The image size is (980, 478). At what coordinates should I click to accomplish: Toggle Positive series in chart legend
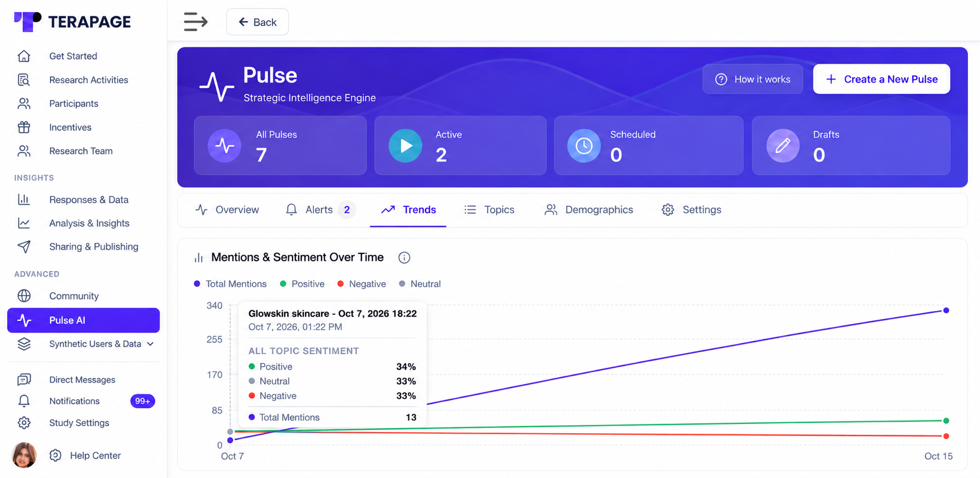click(x=302, y=284)
